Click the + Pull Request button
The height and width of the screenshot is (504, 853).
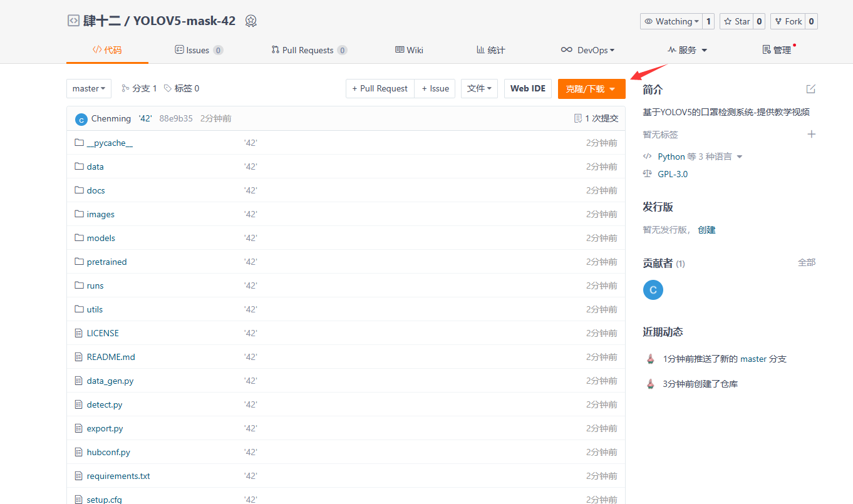pos(380,88)
